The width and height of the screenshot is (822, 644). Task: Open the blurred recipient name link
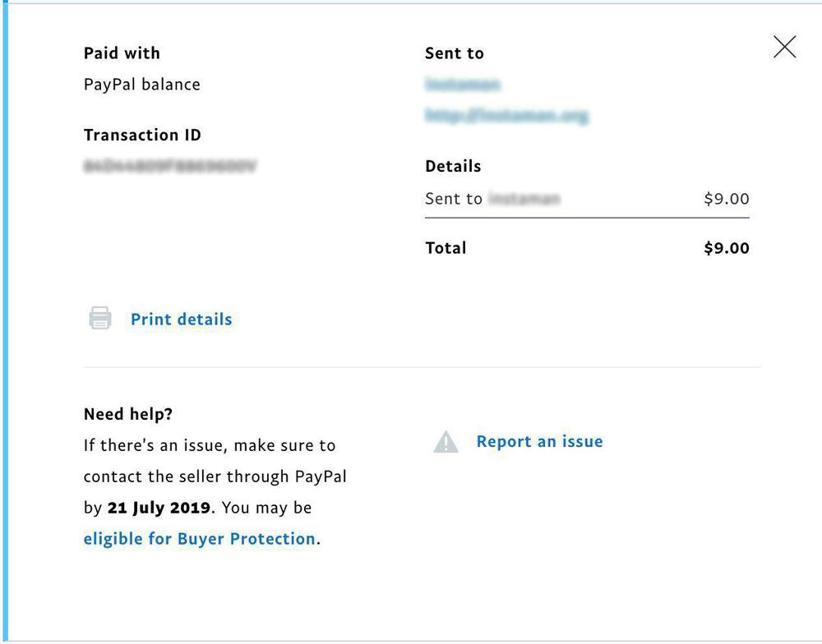coord(462,84)
